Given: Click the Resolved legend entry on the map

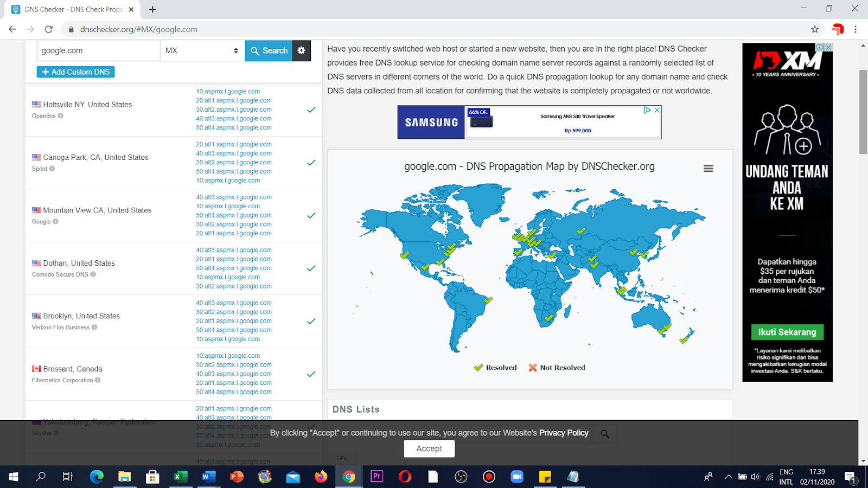Looking at the screenshot, I should pos(495,368).
